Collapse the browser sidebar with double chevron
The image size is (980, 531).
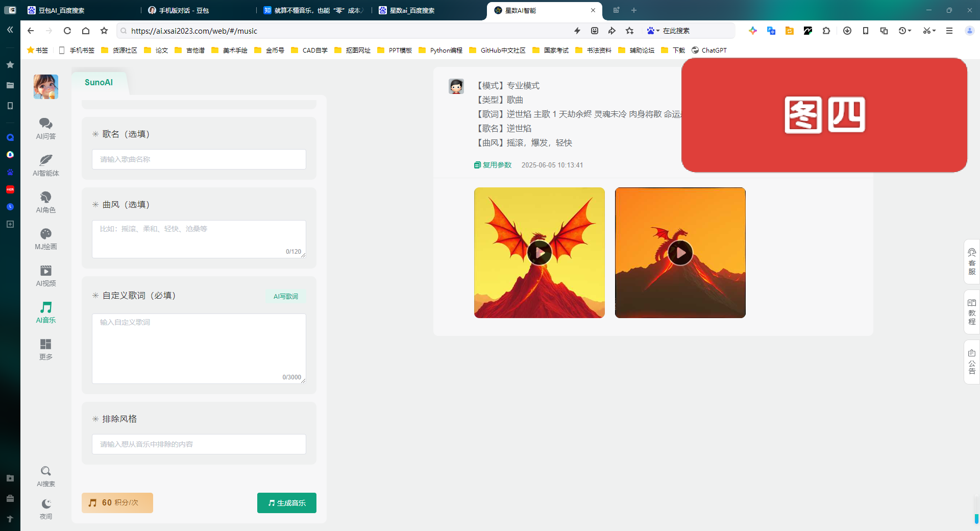pos(10,30)
